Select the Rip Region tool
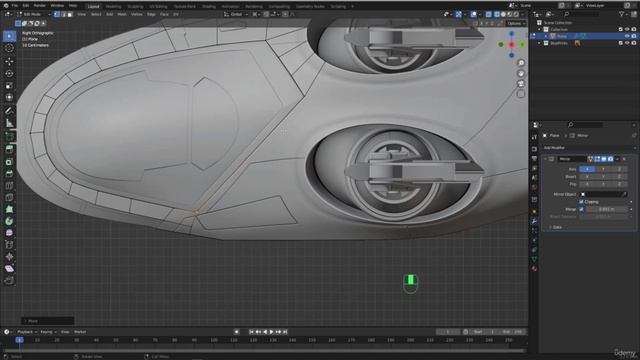640x360 pixels. (x=9, y=280)
